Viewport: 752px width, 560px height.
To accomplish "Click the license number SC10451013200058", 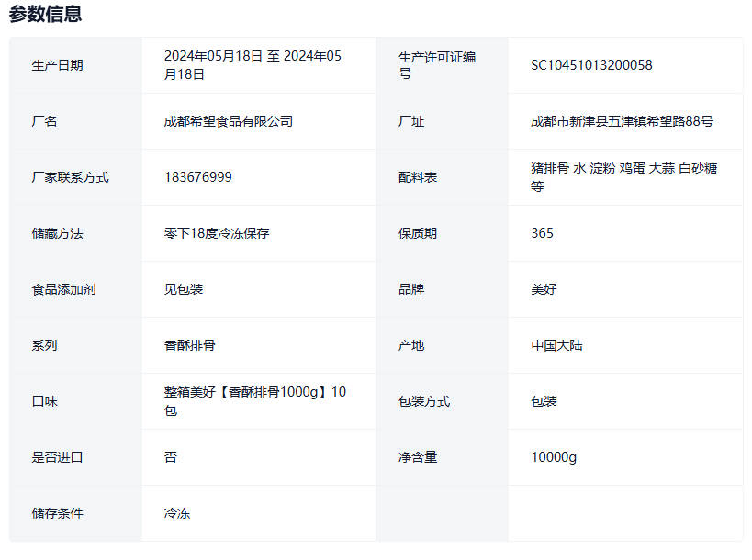I will pyautogui.click(x=591, y=65).
